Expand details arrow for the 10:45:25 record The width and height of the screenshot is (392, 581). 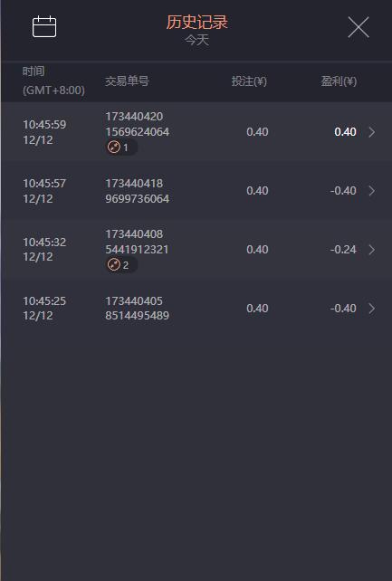pos(371,309)
